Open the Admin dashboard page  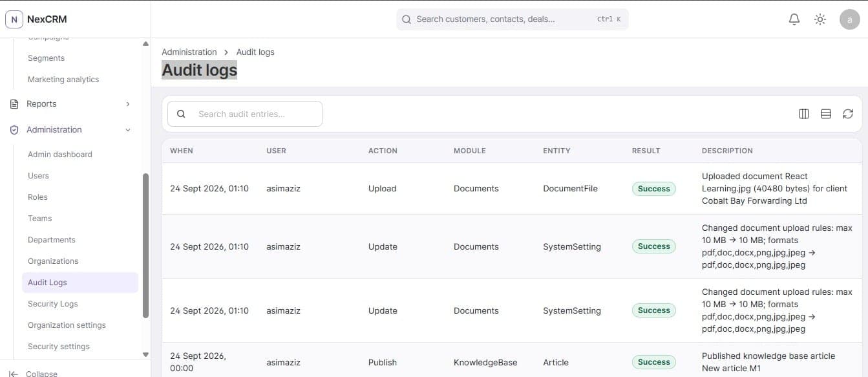click(60, 155)
